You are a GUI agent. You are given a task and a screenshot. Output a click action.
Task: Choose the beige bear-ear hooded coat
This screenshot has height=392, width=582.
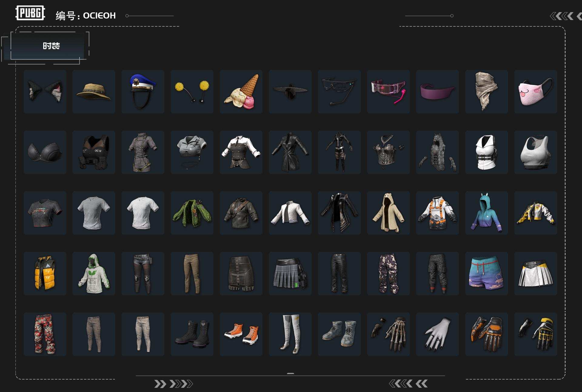[x=388, y=213]
